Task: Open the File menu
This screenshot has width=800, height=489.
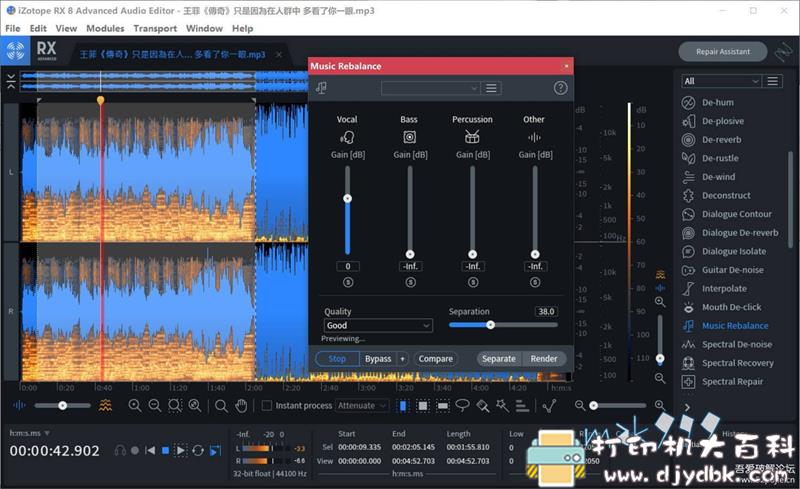Action: point(13,28)
